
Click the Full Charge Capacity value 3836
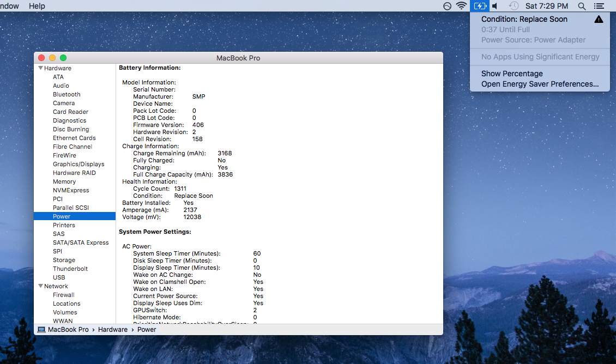point(225,174)
